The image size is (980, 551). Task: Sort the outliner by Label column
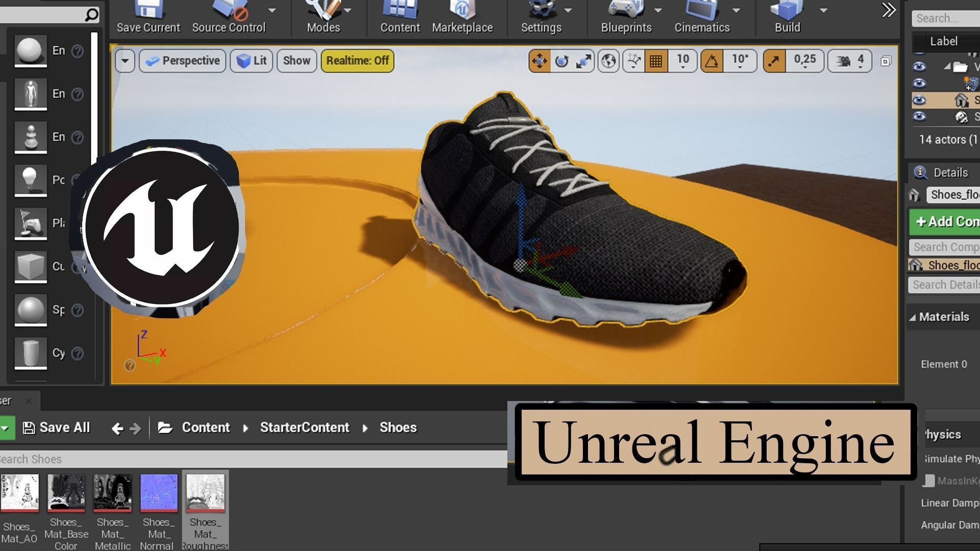pyautogui.click(x=943, y=41)
